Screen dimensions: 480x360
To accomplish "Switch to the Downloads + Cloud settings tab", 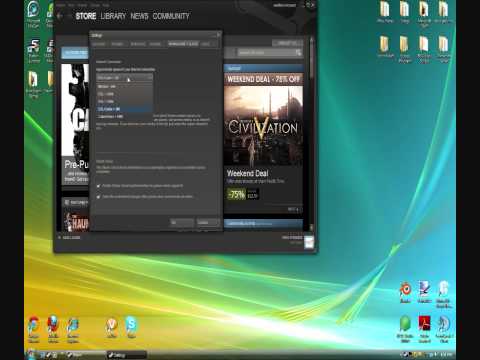I will coord(183,44).
